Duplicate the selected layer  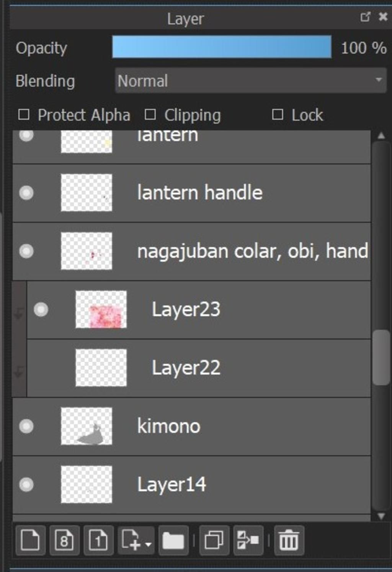214,540
